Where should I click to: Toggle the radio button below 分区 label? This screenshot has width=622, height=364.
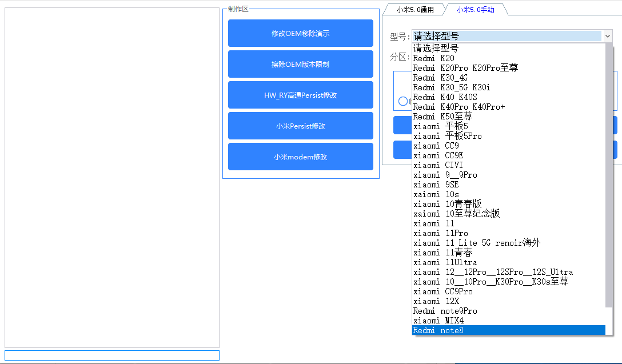(403, 101)
